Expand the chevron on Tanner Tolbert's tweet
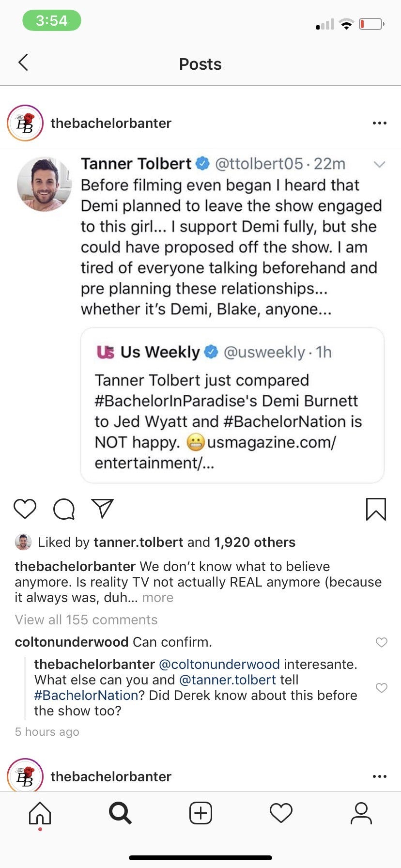Image resolution: width=401 pixels, height=868 pixels. (x=379, y=165)
